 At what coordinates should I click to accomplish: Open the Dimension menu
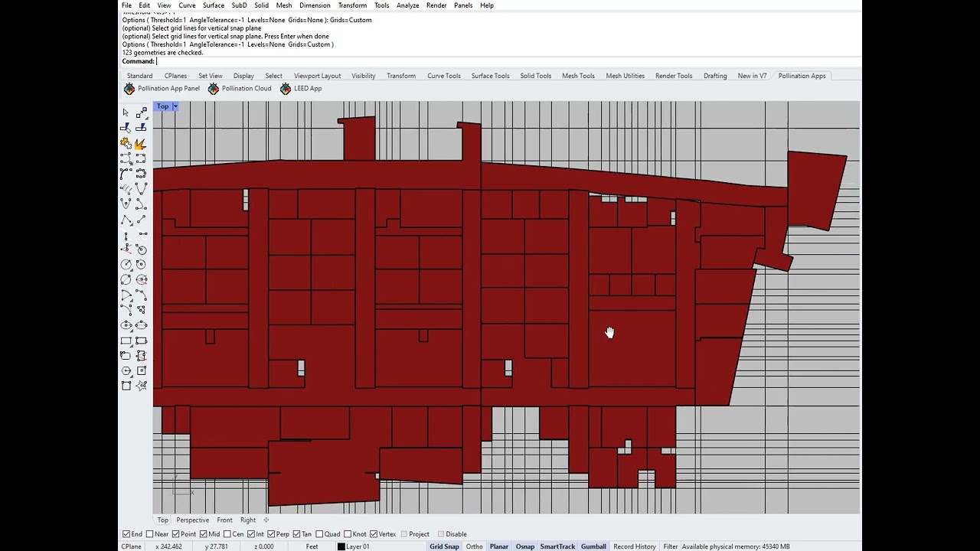point(315,5)
